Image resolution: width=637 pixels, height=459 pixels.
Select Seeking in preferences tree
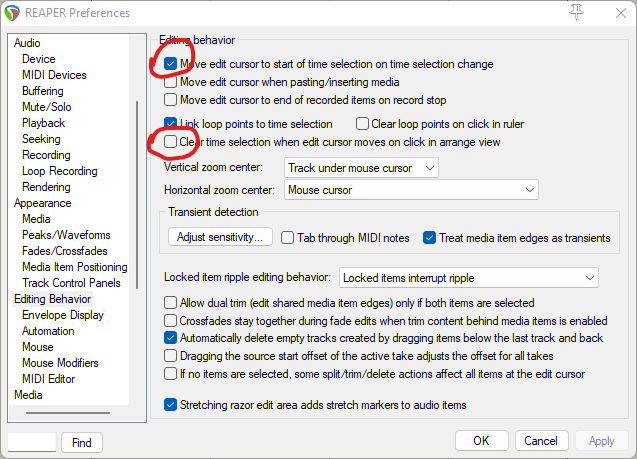coord(41,139)
